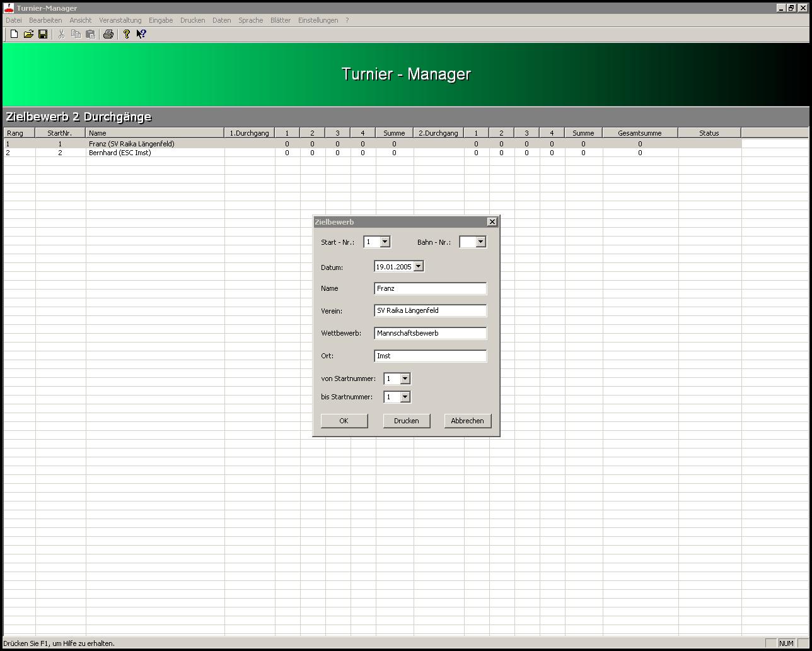Select the row Bernhard (ESC Imst)
This screenshot has width=812, height=651.
[x=372, y=153]
